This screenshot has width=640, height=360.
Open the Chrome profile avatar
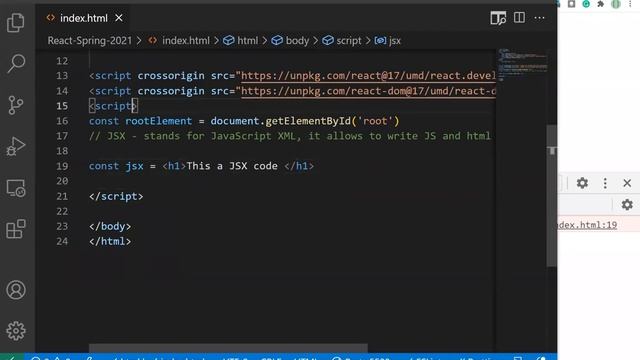616,4
